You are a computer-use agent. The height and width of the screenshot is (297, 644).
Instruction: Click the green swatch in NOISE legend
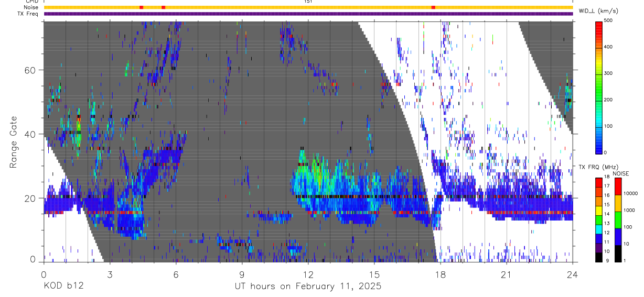[618, 220]
